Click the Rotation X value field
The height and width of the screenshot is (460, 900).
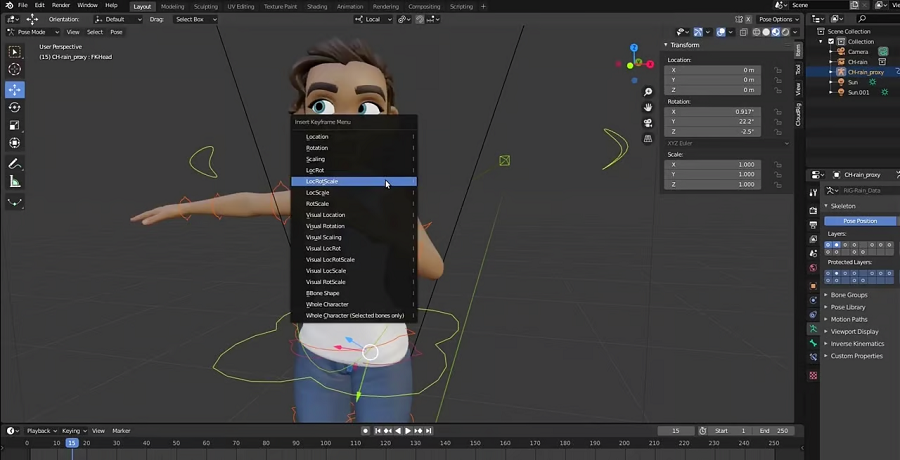point(712,112)
